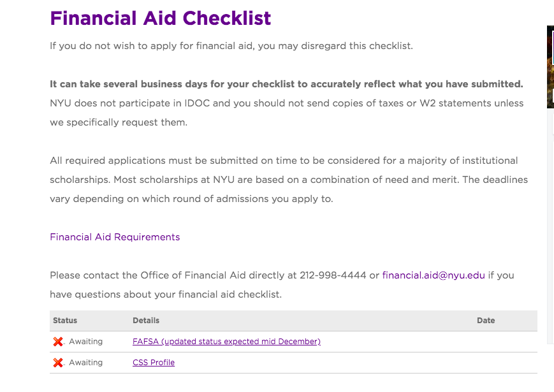Image resolution: width=554 pixels, height=392 pixels.
Task: Click the light gray sidebar panel below the image
Action: coord(550,226)
